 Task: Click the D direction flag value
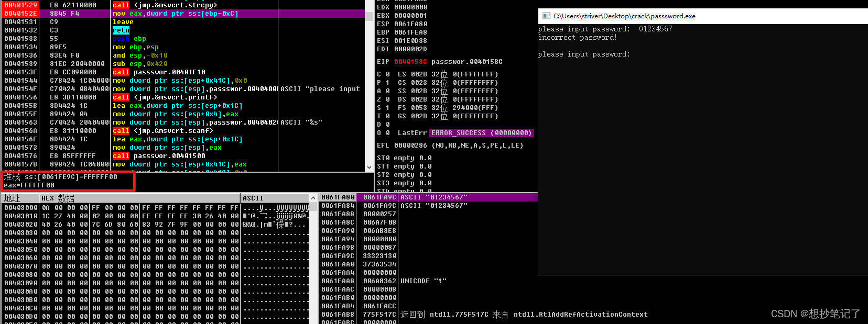pos(387,125)
